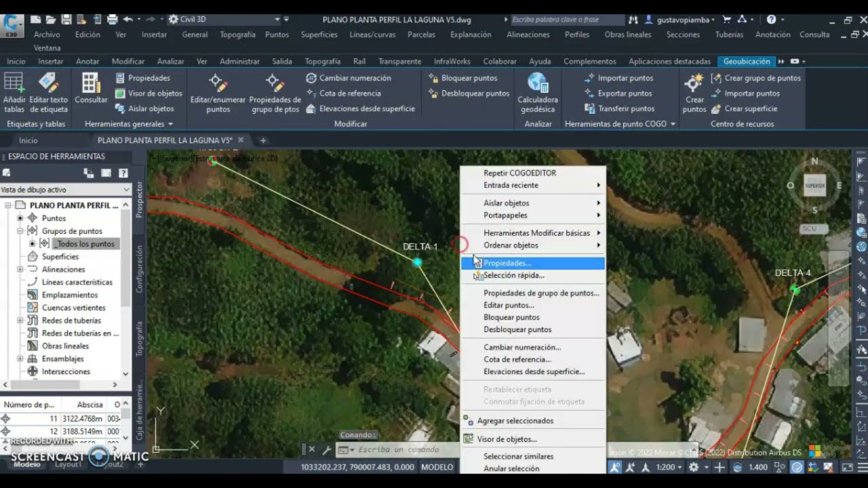
Task: Click Editar/enumerar puntos icon
Action: tap(218, 94)
